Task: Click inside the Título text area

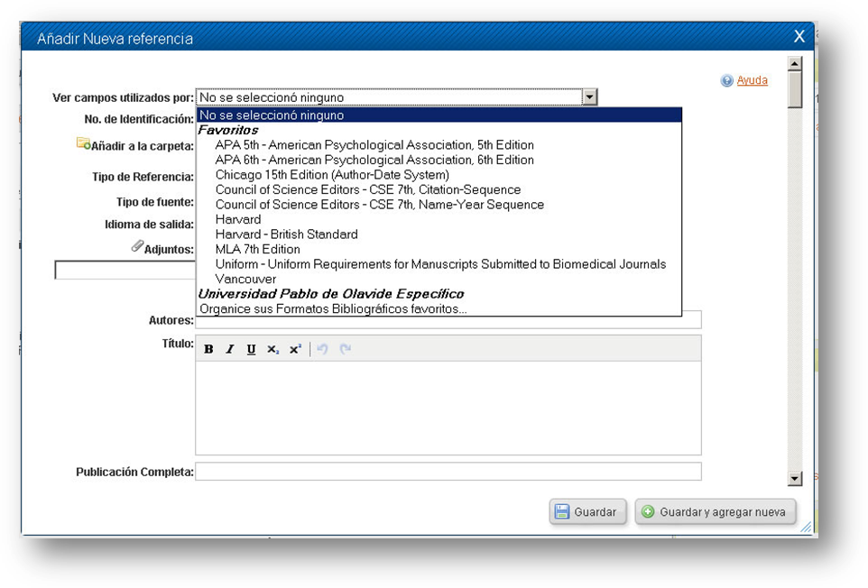Action: point(448,408)
